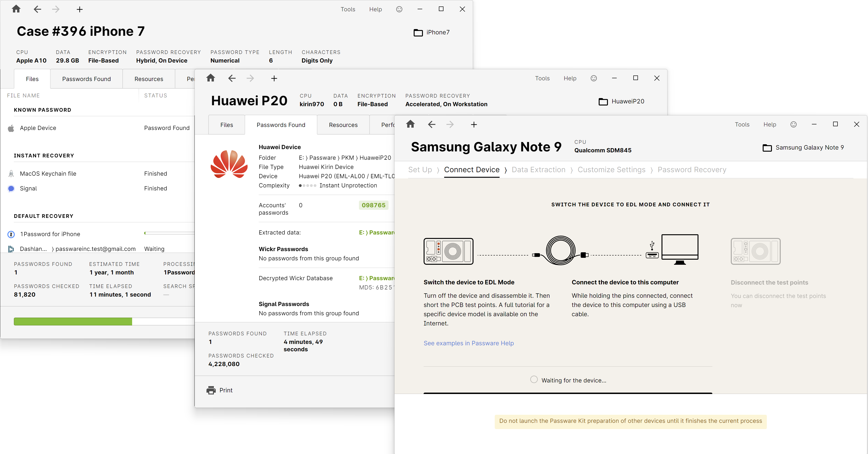The height and width of the screenshot is (454, 868).
Task: Click the EDL mode device illustration
Action: pos(448,251)
